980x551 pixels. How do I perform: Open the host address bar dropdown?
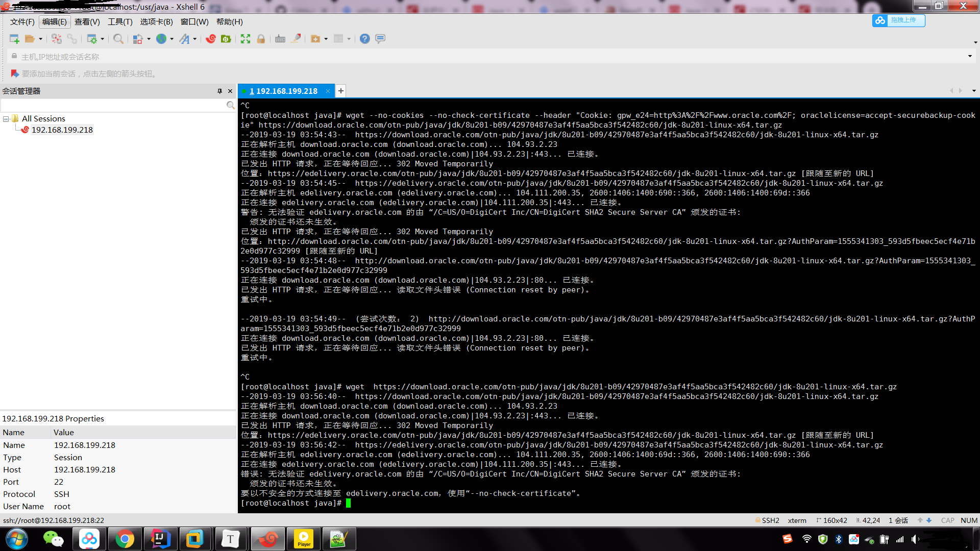tap(970, 56)
